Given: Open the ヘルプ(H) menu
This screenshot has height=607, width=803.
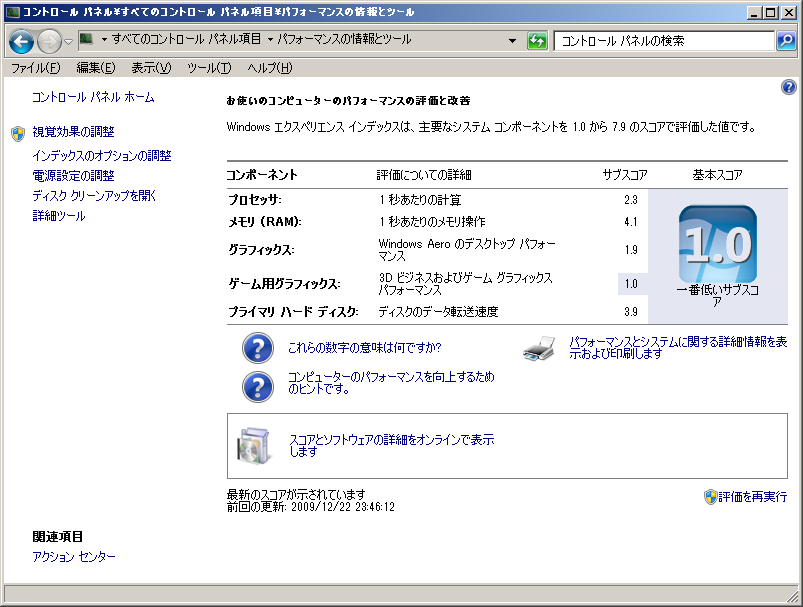Looking at the screenshot, I should tap(269, 68).
